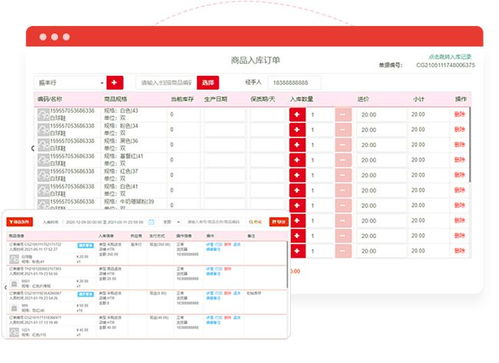
Task: Click the orange export button in records panel
Action: click(279, 222)
